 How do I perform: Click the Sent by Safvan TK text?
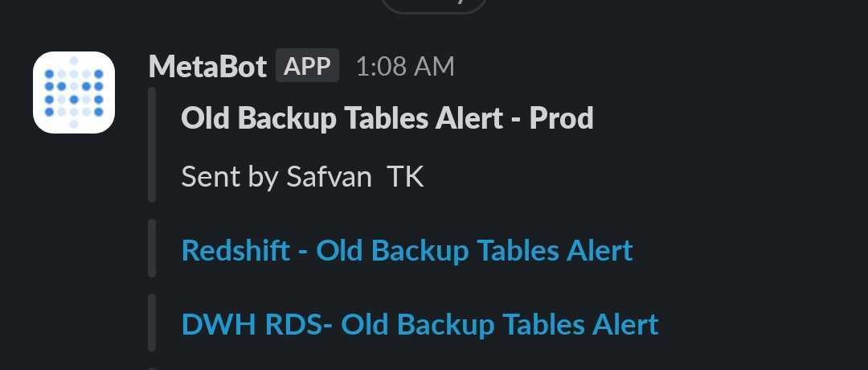302,177
